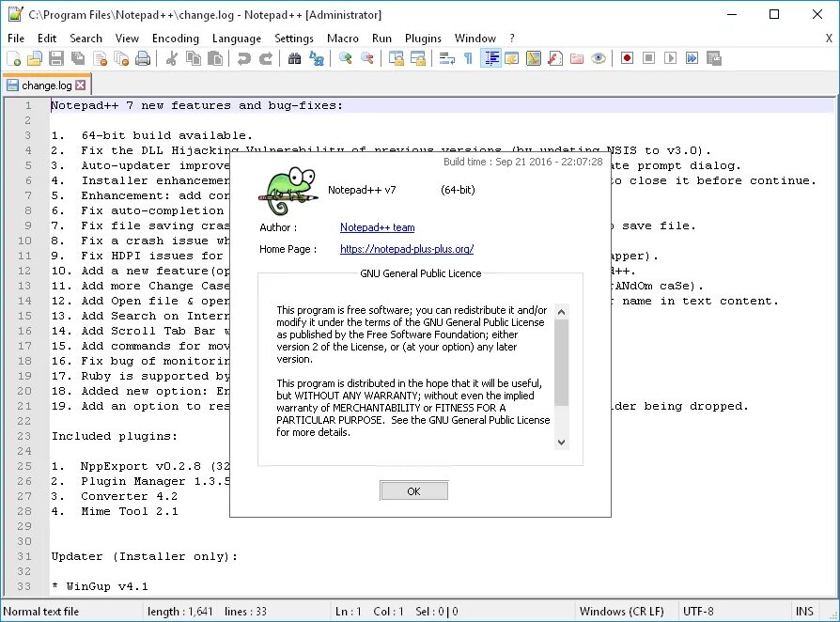Image resolution: width=840 pixels, height=622 pixels.
Task: Create a new file with the New toolbar icon
Action: click(x=14, y=58)
